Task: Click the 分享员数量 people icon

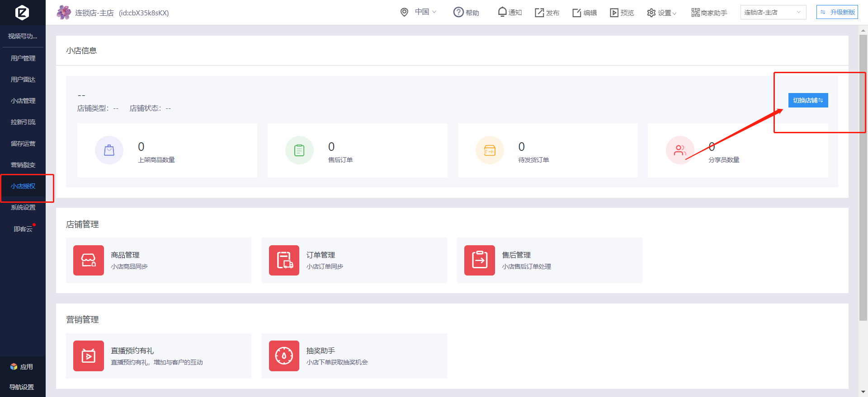Action: (x=680, y=150)
